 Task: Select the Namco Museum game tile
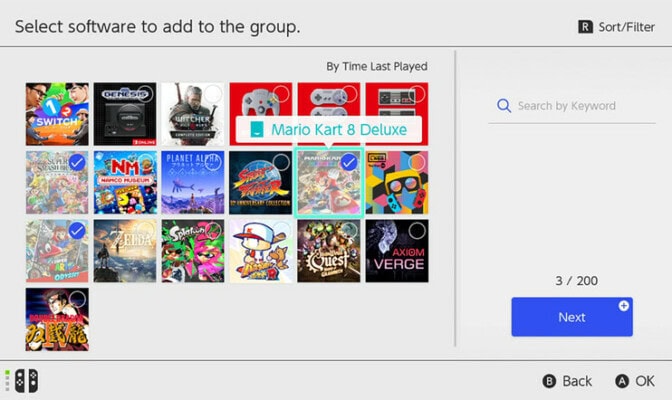pyautogui.click(x=125, y=182)
